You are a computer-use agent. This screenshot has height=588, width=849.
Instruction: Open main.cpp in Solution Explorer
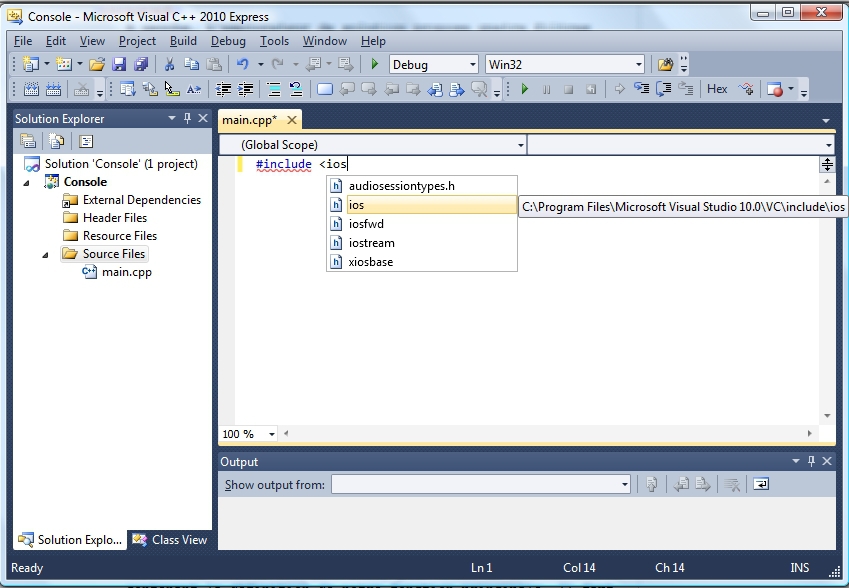[127, 272]
